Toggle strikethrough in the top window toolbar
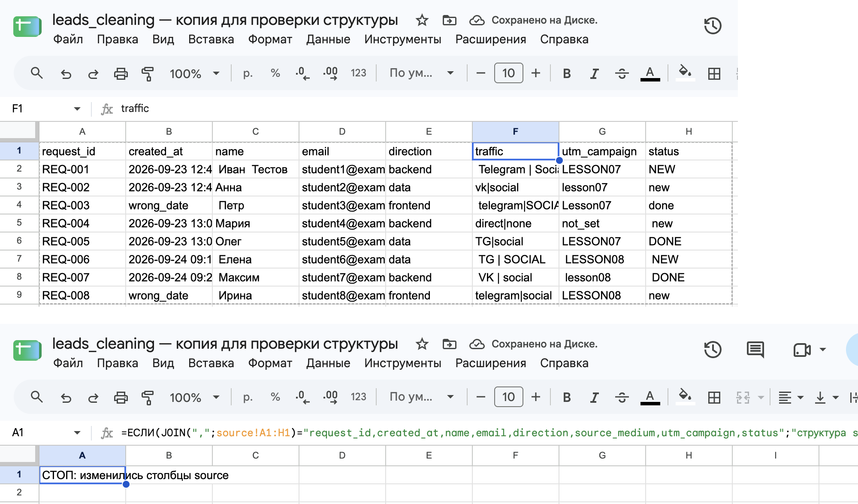The height and width of the screenshot is (504, 858). tap(622, 74)
